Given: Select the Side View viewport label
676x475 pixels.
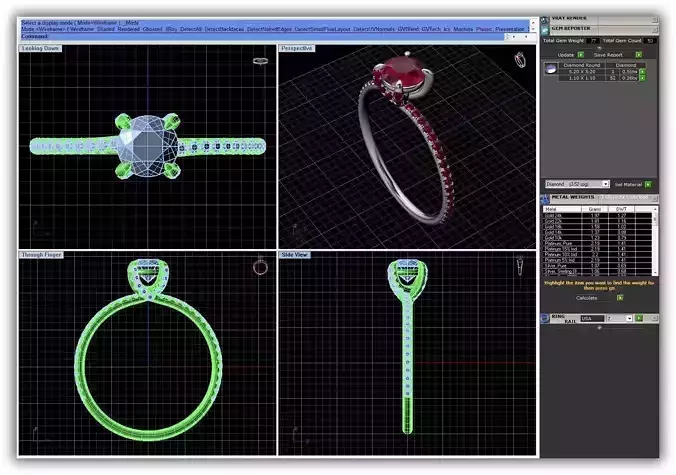Looking at the screenshot, I should pos(294,255).
